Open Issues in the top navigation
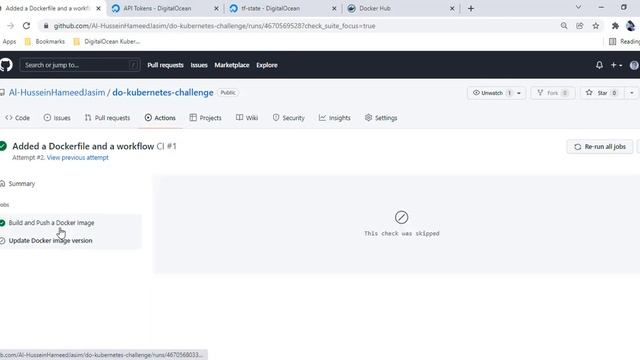 tap(199, 65)
